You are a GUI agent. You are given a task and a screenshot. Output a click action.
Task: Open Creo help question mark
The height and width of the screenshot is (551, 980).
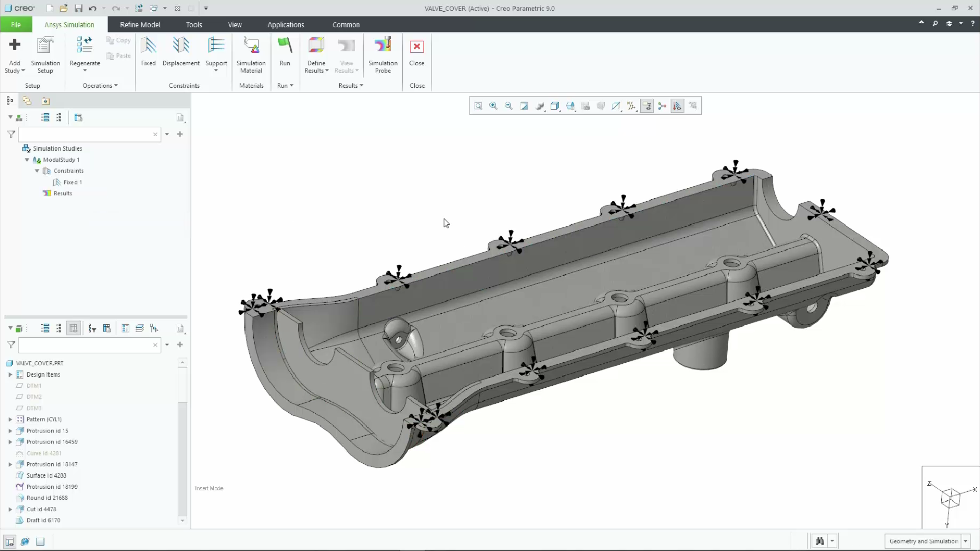[x=973, y=23]
